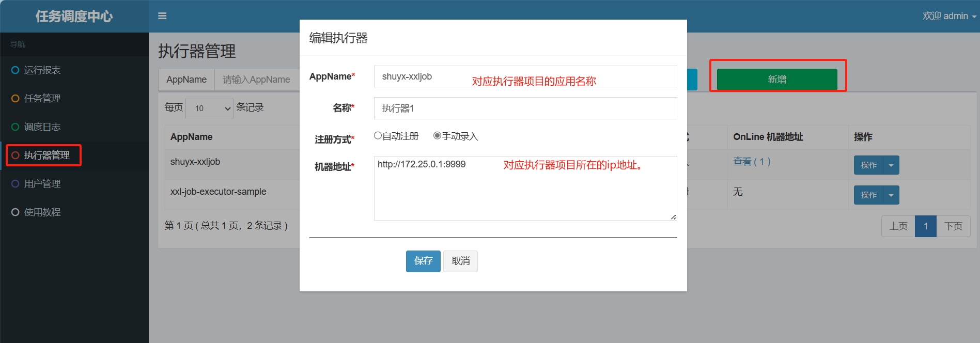Expand the 操作 dropdown arrow for shuyx-xxljob
980x343 pixels.
click(891, 165)
